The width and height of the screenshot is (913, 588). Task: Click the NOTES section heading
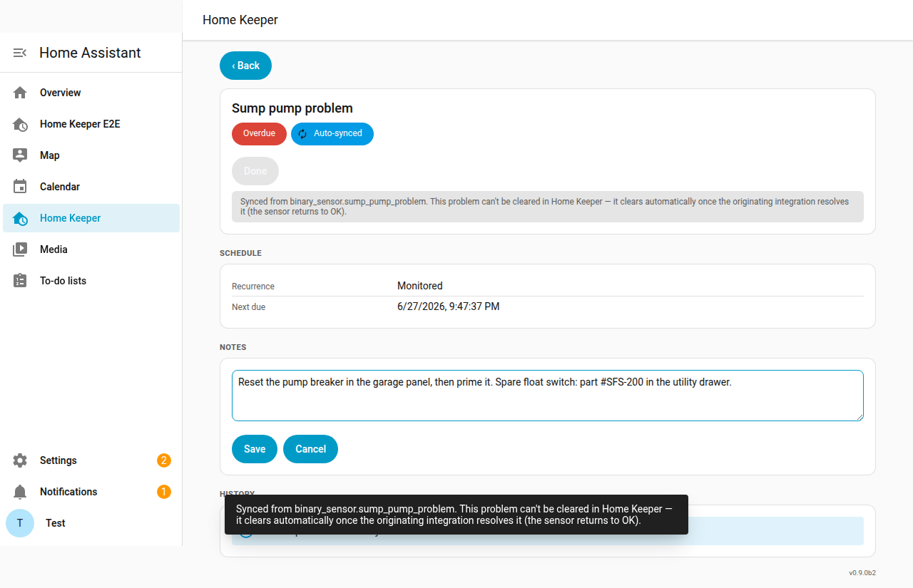pyautogui.click(x=233, y=347)
